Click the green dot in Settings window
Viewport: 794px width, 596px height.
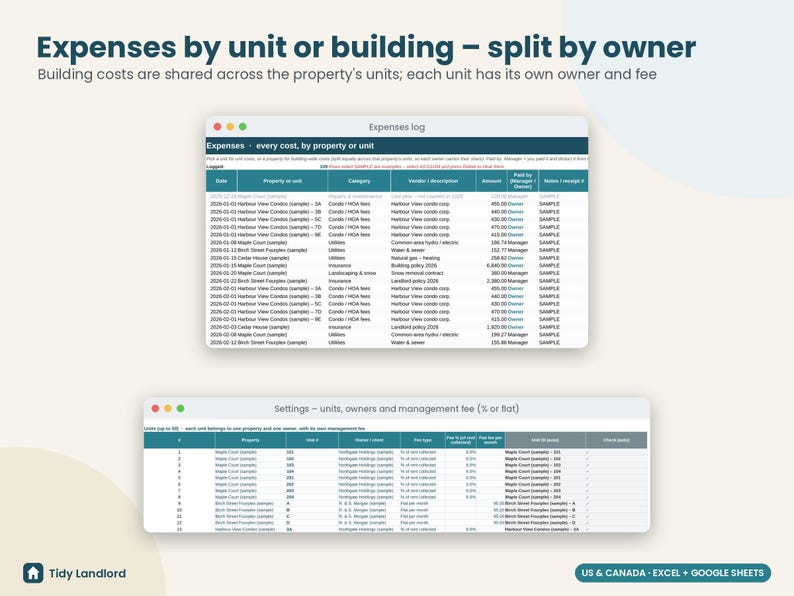point(180,408)
